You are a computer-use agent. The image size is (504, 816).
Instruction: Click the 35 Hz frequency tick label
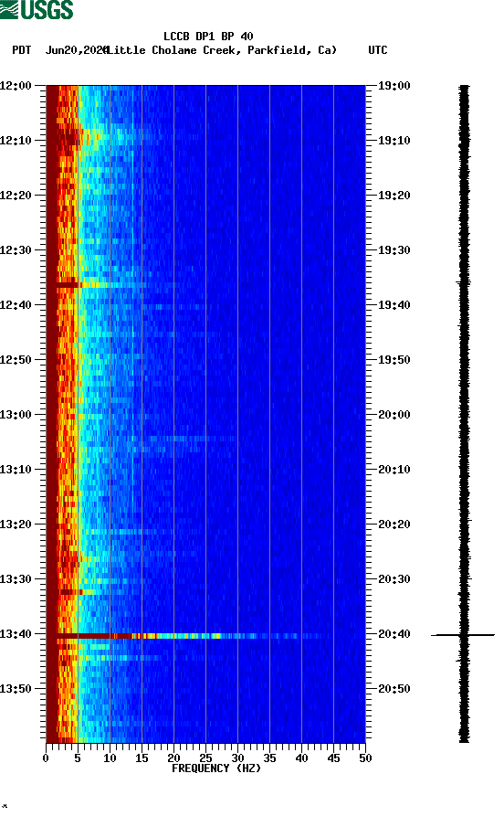coord(270,758)
